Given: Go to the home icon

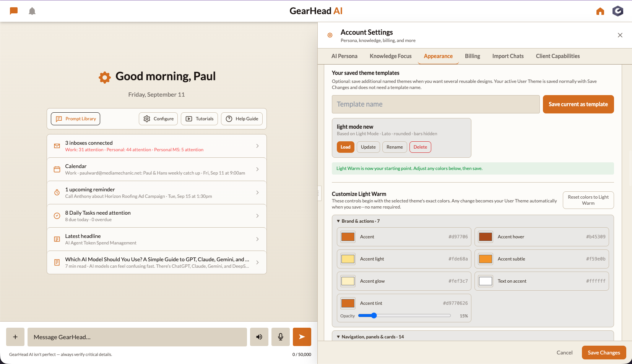Looking at the screenshot, I should 600,11.
